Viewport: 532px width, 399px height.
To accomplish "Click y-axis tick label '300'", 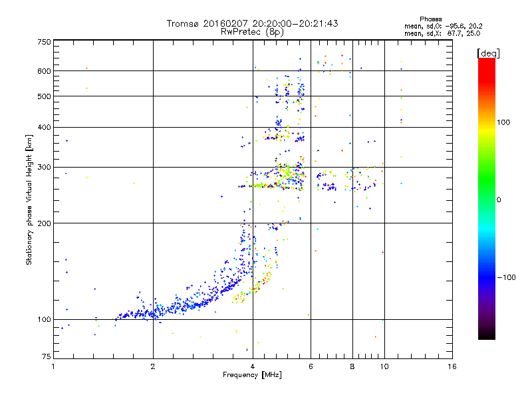I will (44, 168).
